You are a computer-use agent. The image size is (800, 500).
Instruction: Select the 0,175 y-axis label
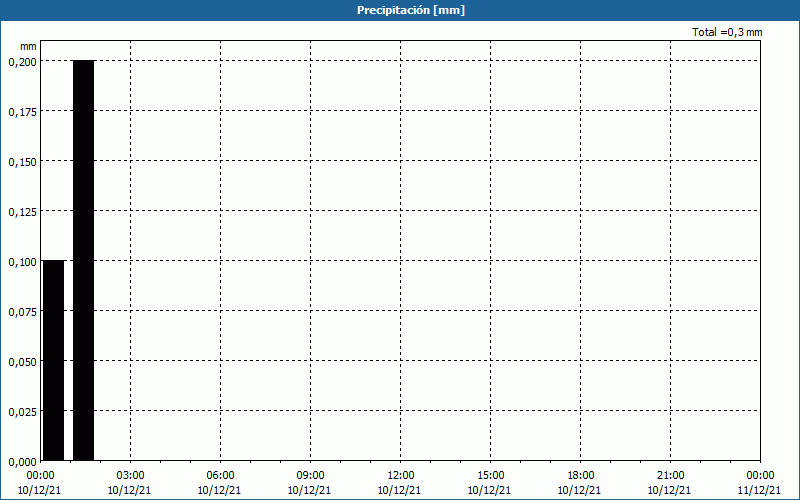[x=22, y=111]
